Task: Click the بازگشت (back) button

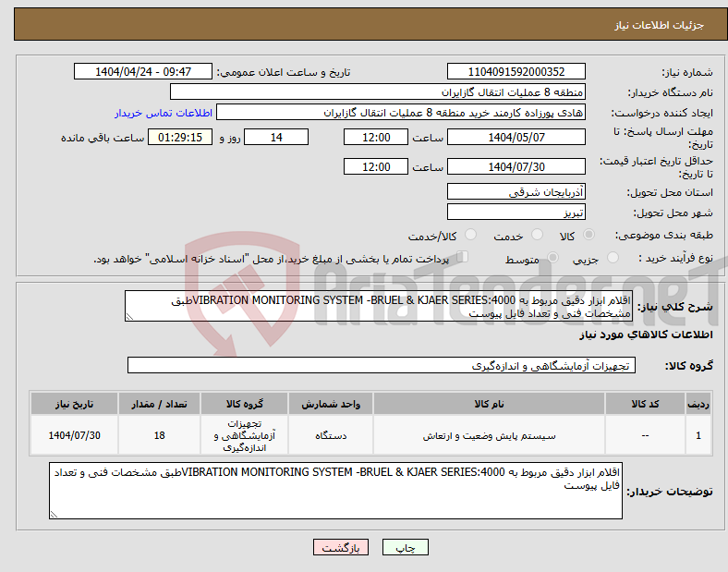Action: 341,547
